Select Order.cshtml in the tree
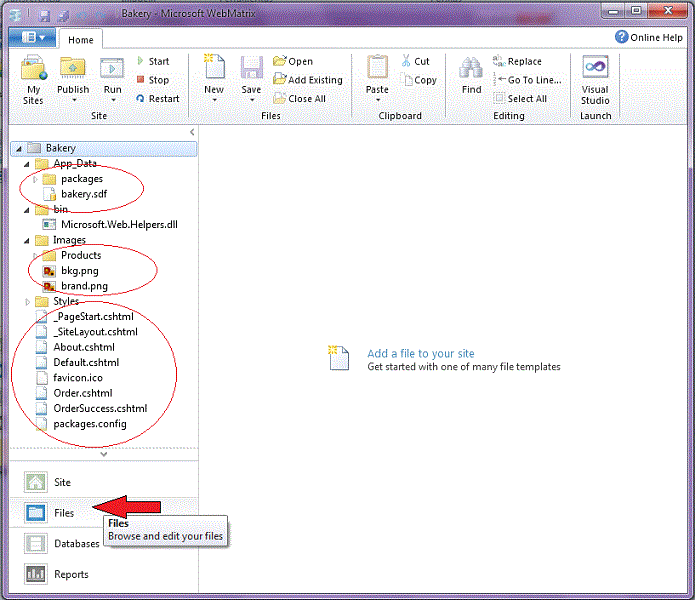 [x=82, y=393]
